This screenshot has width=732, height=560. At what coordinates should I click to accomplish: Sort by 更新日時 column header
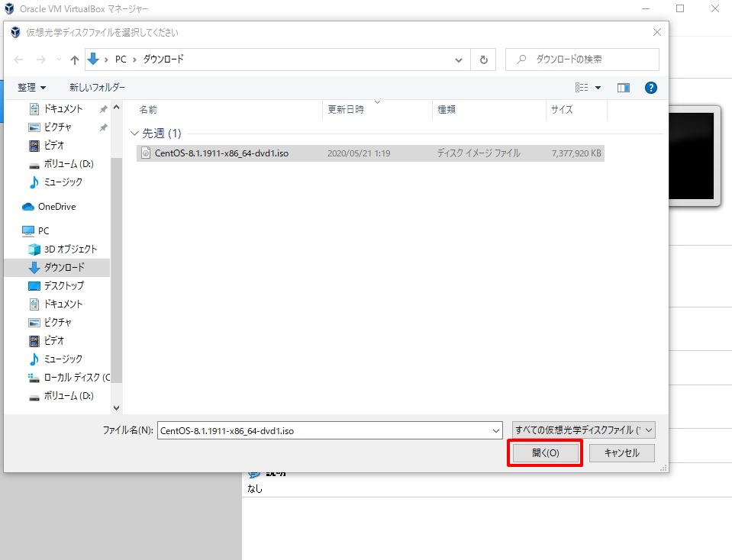click(346, 110)
